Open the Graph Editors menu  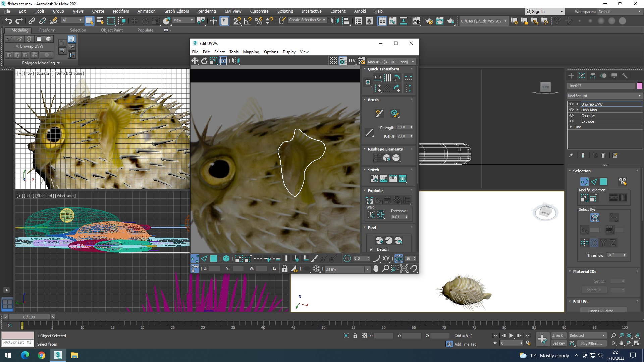[177, 11]
